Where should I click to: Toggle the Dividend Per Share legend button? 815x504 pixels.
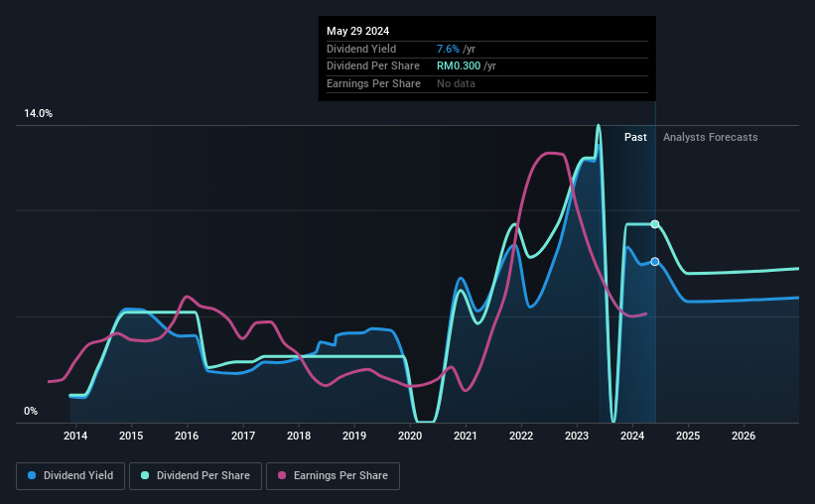pyautogui.click(x=196, y=476)
